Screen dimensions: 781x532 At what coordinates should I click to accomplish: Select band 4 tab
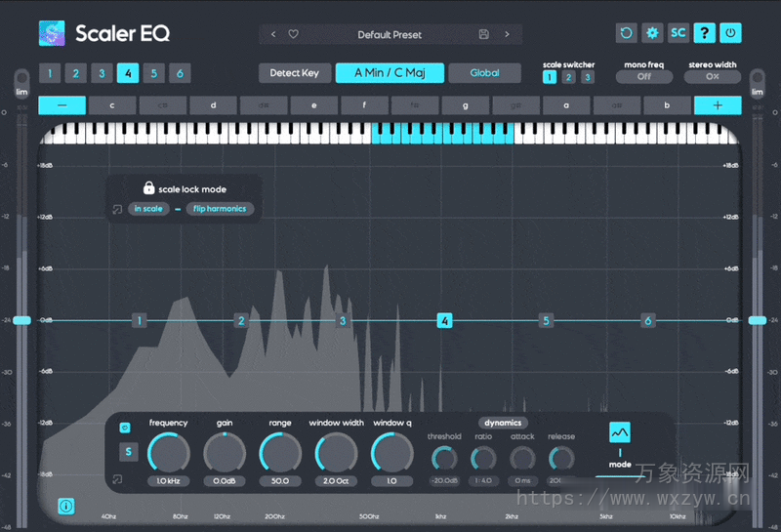pos(128,73)
